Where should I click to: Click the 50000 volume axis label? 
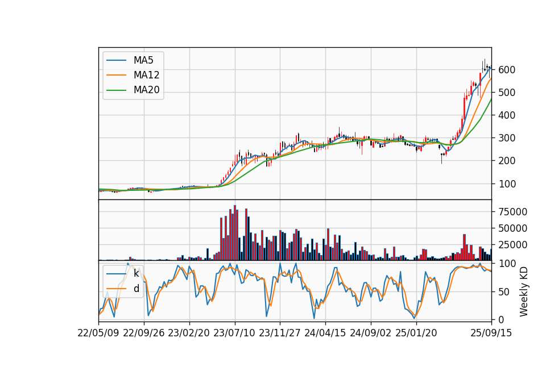[512, 228]
